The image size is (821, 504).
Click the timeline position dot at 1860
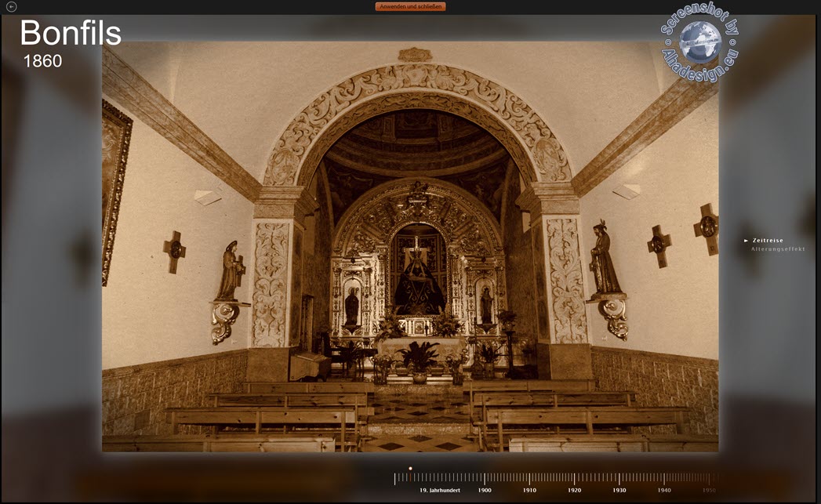click(410, 469)
